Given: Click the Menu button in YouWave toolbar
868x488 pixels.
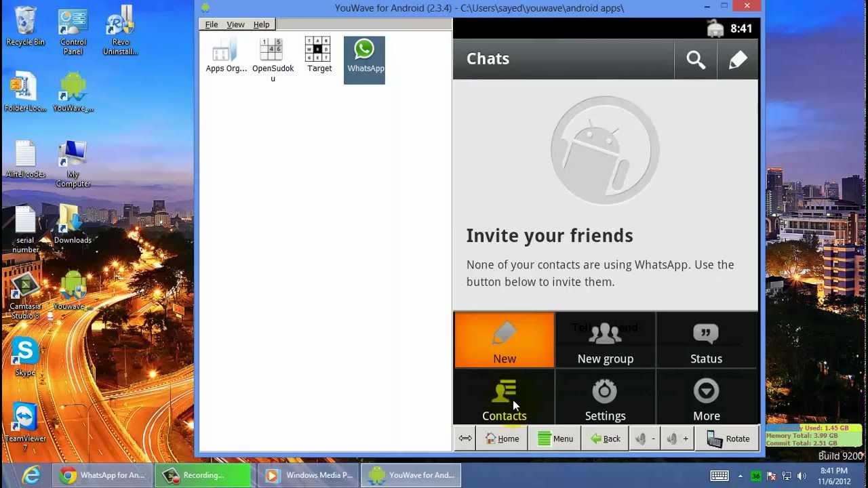Looking at the screenshot, I should coord(555,439).
